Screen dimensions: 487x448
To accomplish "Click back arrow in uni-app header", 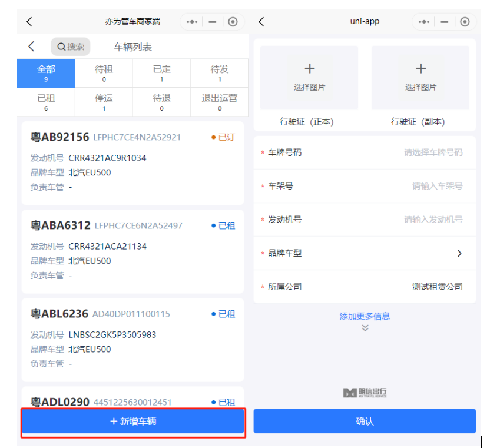I will pyautogui.click(x=261, y=22).
